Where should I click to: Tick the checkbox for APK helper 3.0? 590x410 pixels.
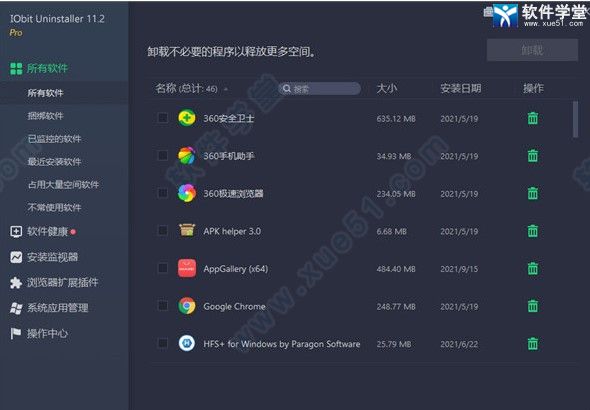click(163, 230)
